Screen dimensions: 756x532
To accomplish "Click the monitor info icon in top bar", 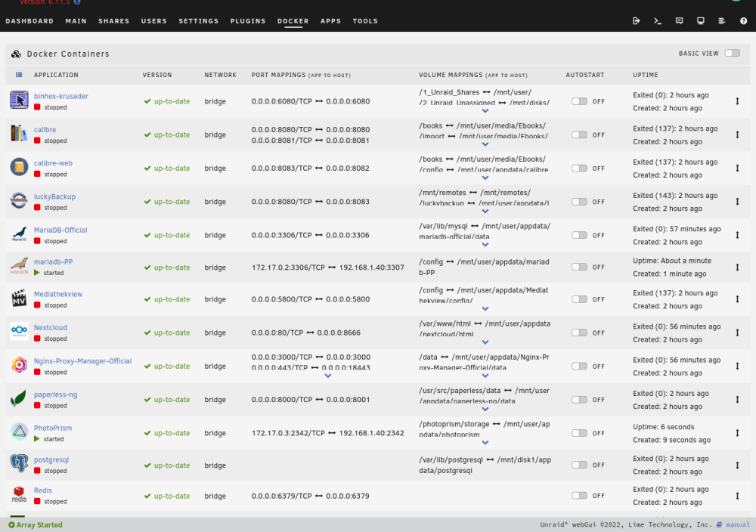I will (701, 20).
